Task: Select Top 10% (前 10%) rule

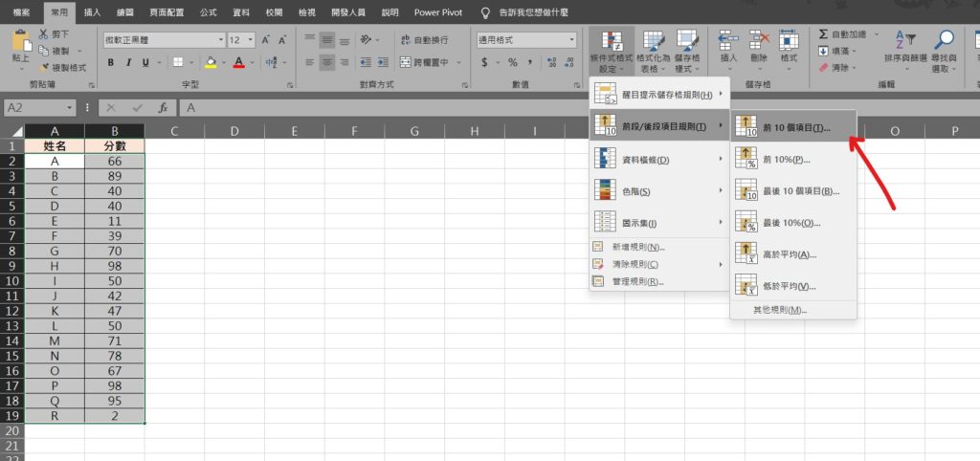Action: pos(793,160)
